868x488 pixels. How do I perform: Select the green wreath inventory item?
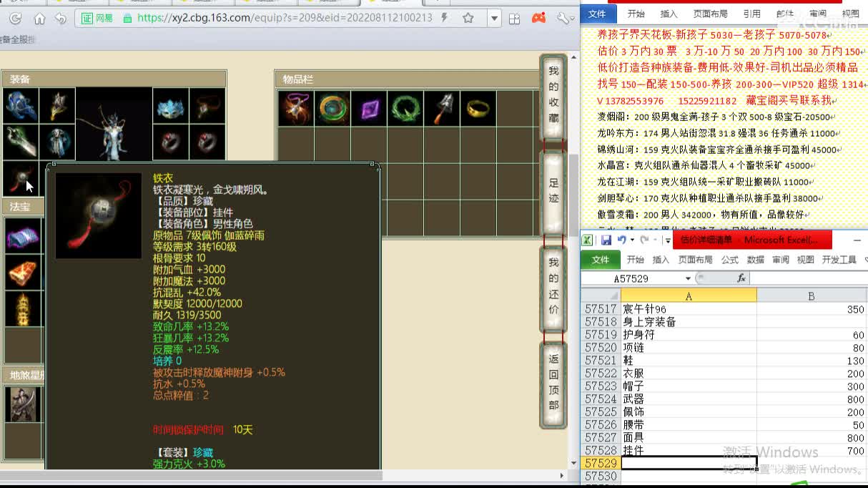pyautogui.click(x=405, y=108)
